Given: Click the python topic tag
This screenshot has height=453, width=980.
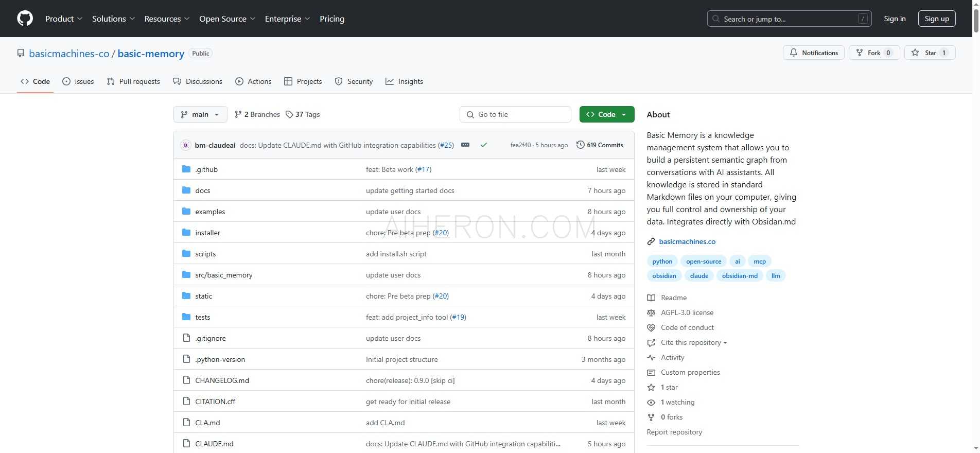Looking at the screenshot, I should coord(662,262).
